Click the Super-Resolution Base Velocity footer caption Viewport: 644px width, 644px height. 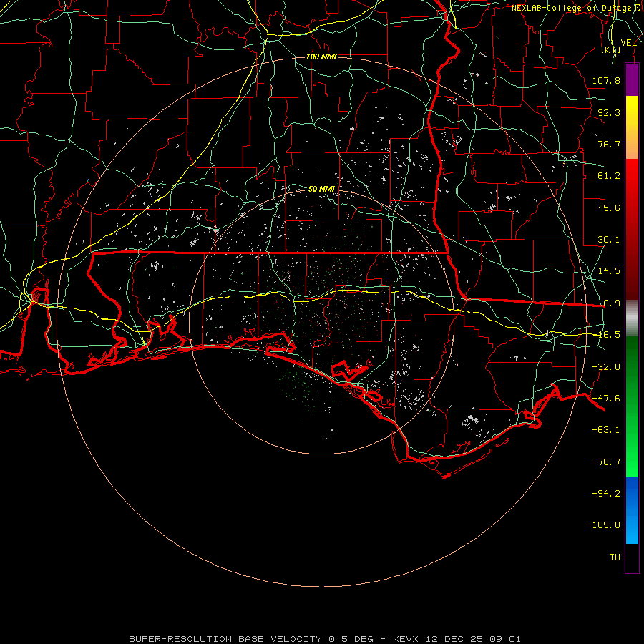click(x=324, y=639)
